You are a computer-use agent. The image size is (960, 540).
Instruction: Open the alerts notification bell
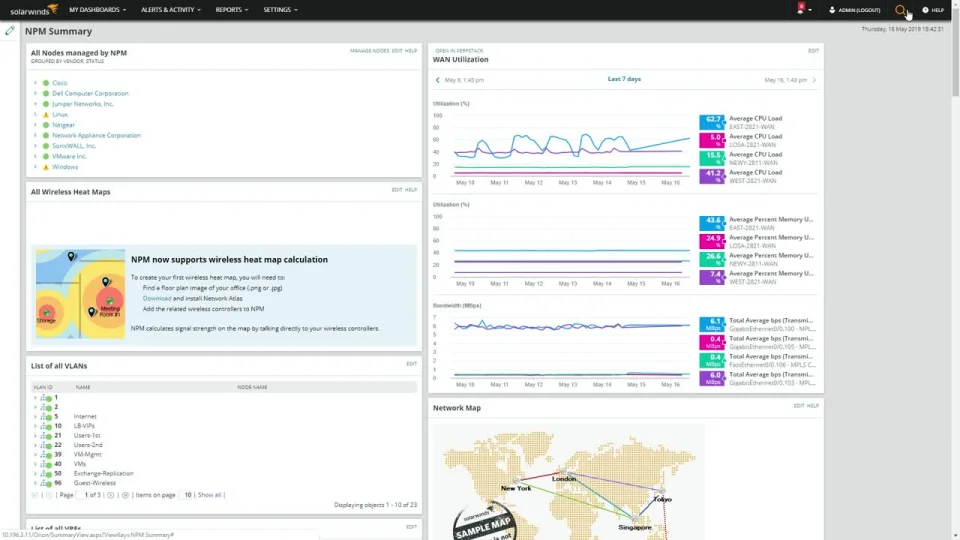click(x=800, y=9)
